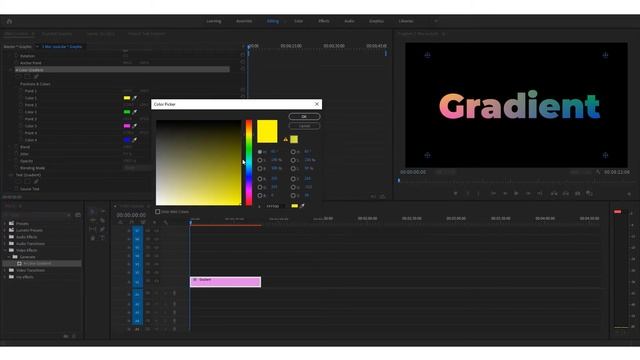Open the Program monitor button editor plus icon
Viewport: 640px width, 360px height.
tap(629, 194)
